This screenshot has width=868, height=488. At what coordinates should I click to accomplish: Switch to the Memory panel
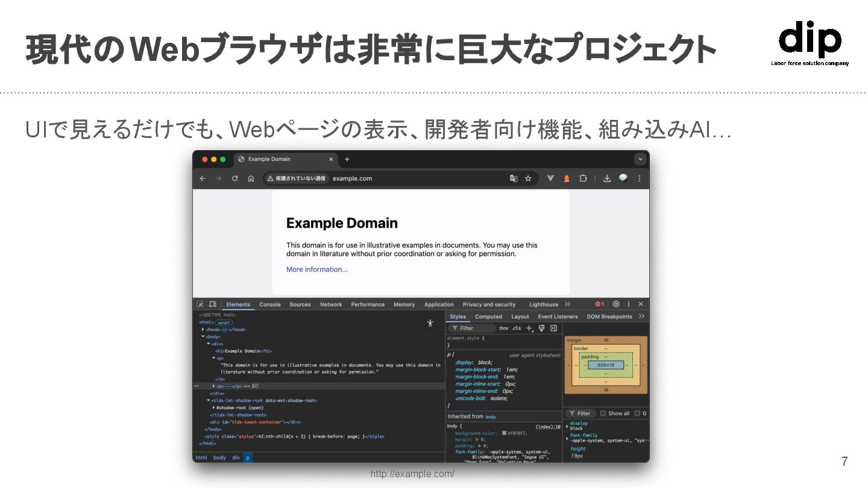tap(404, 305)
